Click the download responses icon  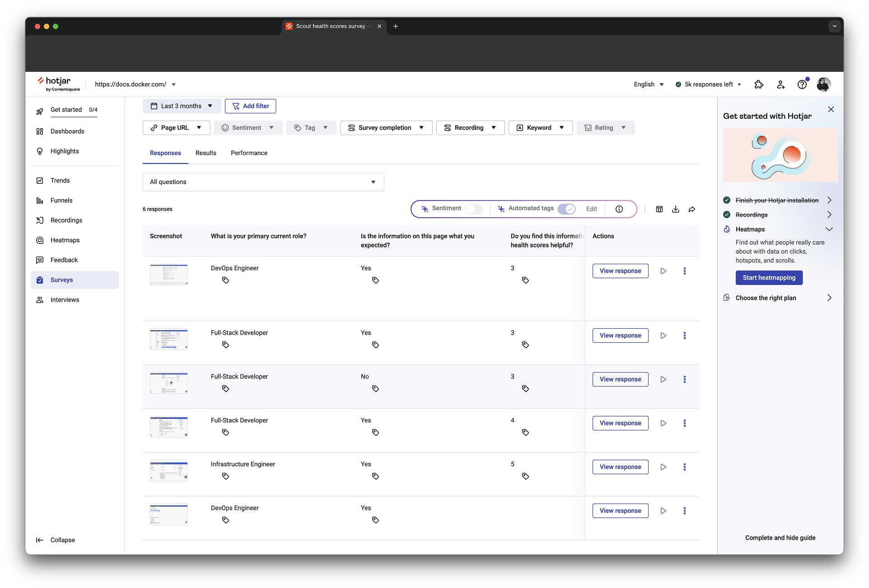point(676,209)
